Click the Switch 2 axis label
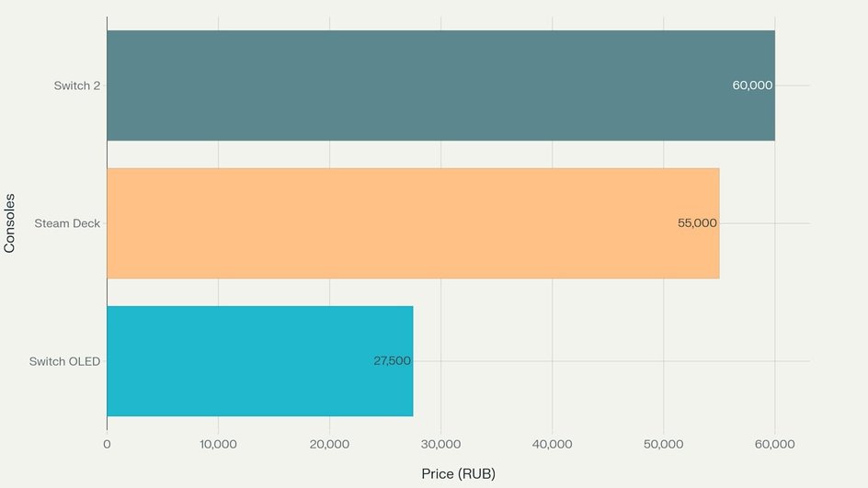 (77, 85)
